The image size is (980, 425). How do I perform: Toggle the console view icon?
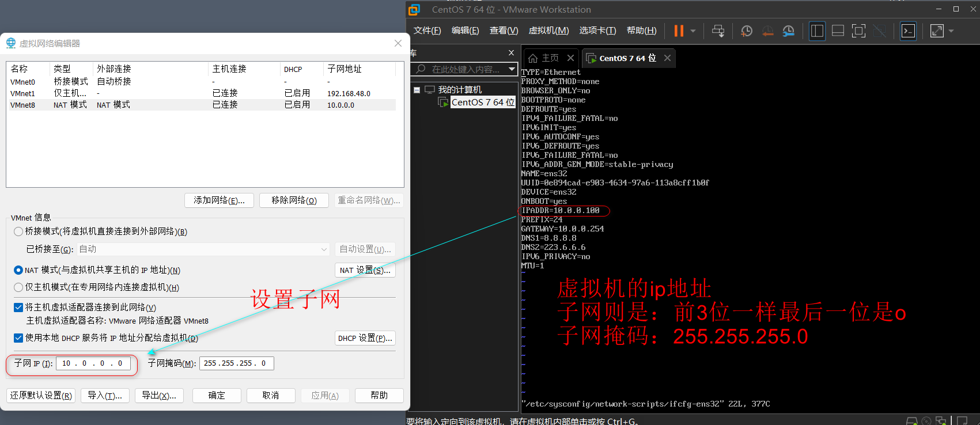[909, 31]
